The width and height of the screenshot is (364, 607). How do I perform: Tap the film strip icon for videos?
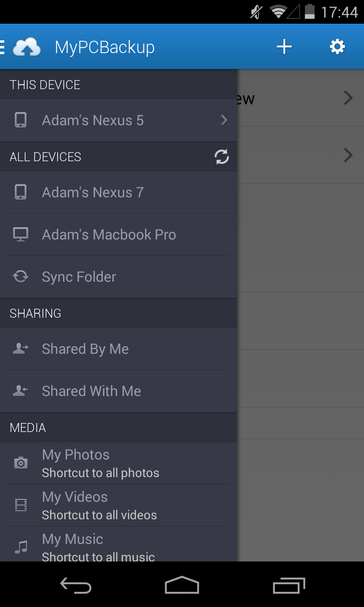(x=21, y=505)
